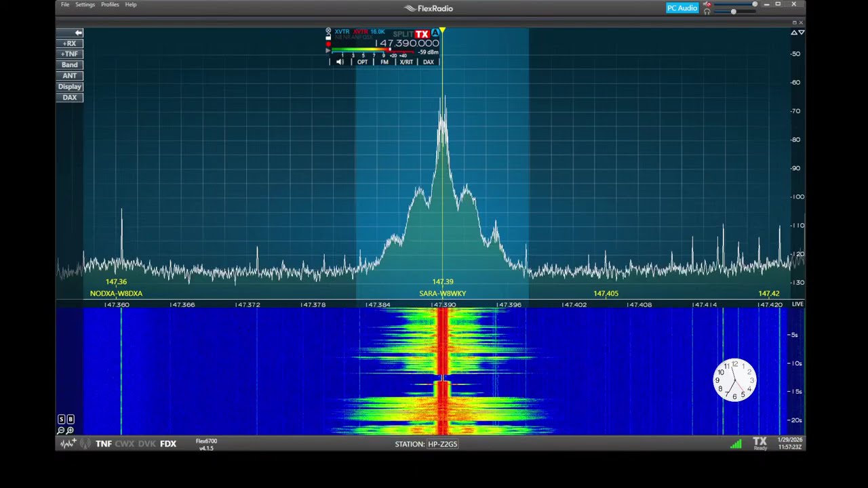Click the red slice record button
868x488 pixels.
[x=328, y=44]
